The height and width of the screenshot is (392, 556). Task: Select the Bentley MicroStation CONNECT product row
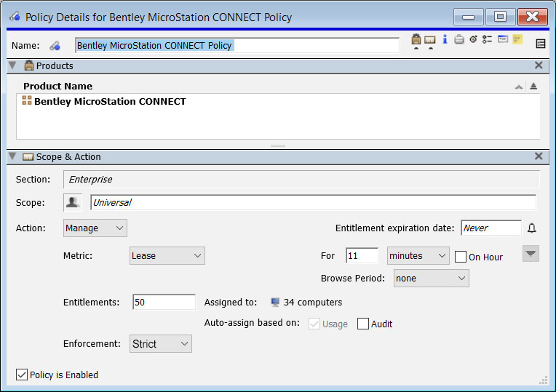[278, 101]
